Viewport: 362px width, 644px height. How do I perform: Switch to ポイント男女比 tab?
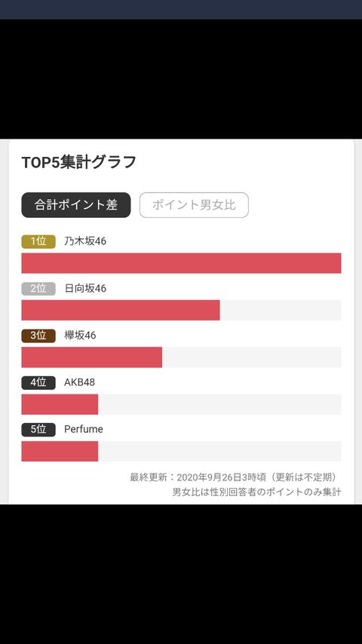pyautogui.click(x=194, y=205)
